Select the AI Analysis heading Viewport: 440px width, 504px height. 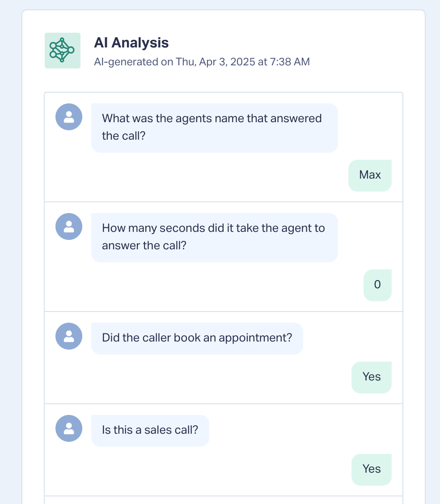131,43
